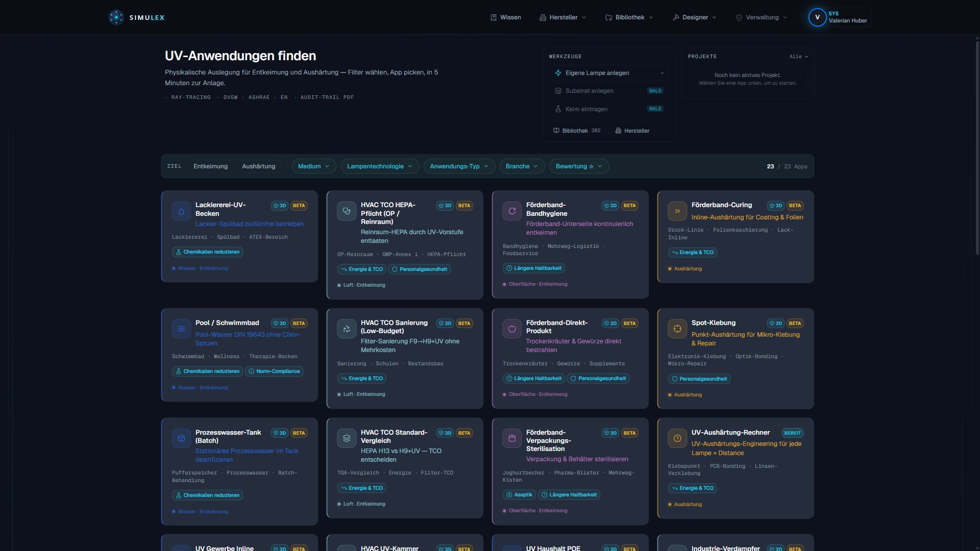The height and width of the screenshot is (551, 980).
Task: Expand the Bibliothek navigation menu
Action: point(629,17)
